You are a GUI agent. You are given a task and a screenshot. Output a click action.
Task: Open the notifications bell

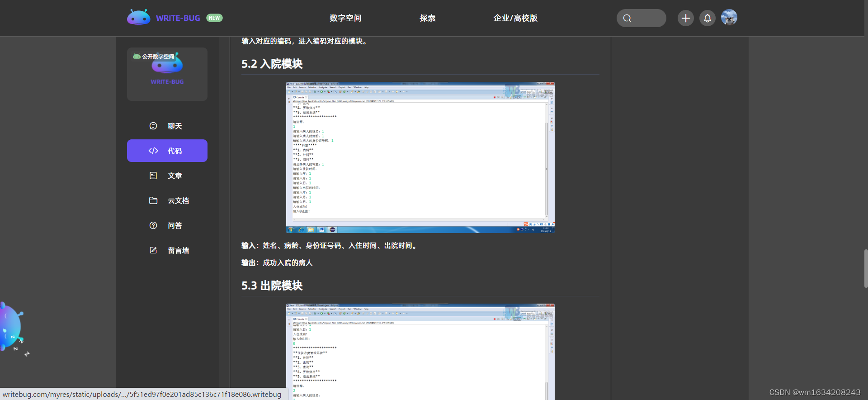pos(708,18)
